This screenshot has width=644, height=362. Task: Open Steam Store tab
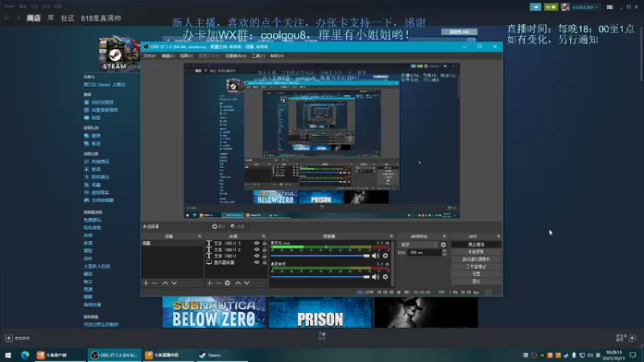click(34, 18)
